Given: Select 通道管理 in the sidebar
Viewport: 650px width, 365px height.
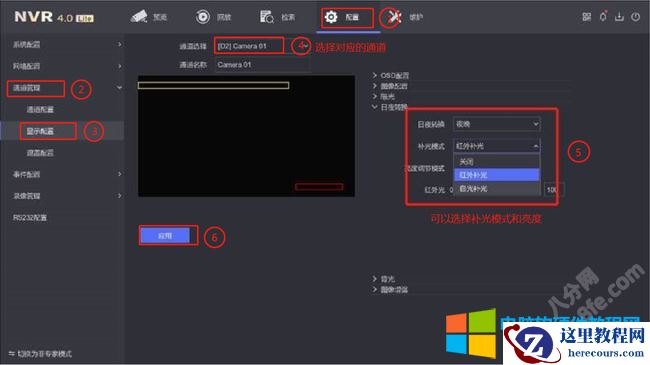Looking at the screenshot, I should point(27,88).
